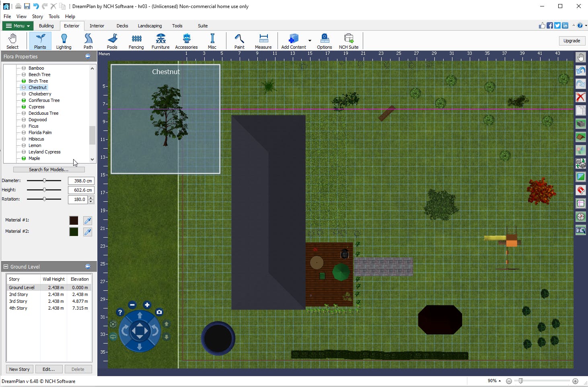The height and width of the screenshot is (387, 588).
Task: Click the zoom in plus on navigator
Action: pos(147,305)
